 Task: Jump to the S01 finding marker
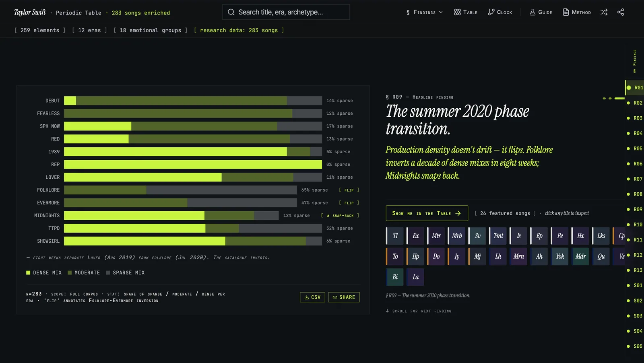click(635, 285)
